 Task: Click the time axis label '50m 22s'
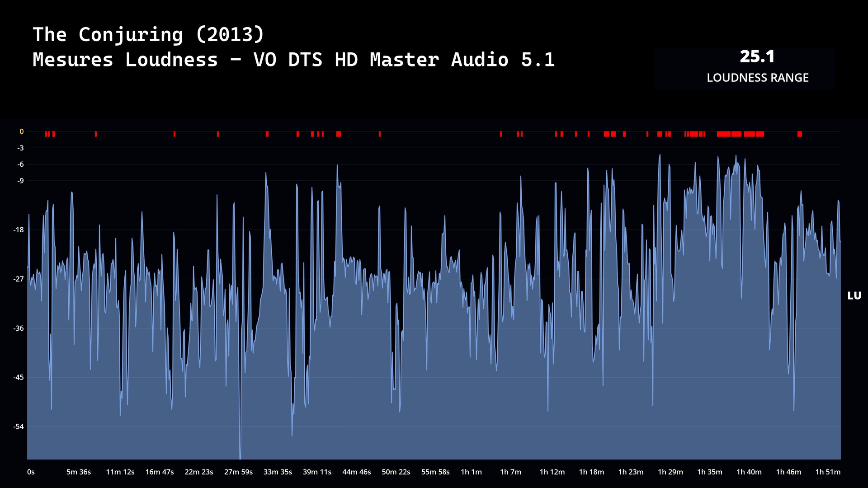[x=396, y=472]
